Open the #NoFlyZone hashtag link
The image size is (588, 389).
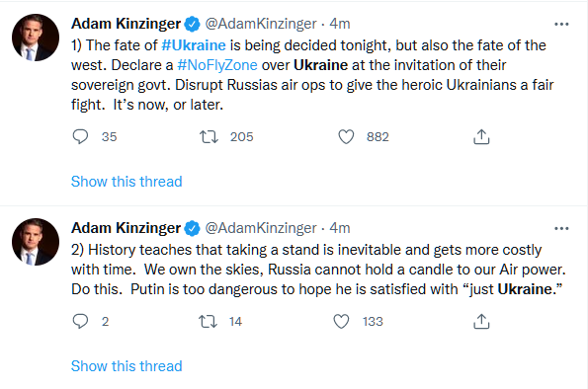click(217, 65)
